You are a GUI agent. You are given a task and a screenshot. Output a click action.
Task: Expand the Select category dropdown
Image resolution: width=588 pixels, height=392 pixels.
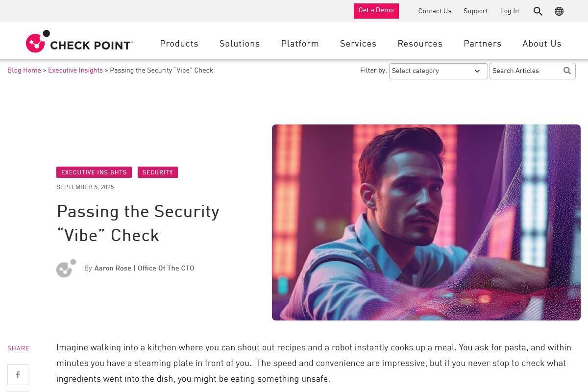[438, 71]
